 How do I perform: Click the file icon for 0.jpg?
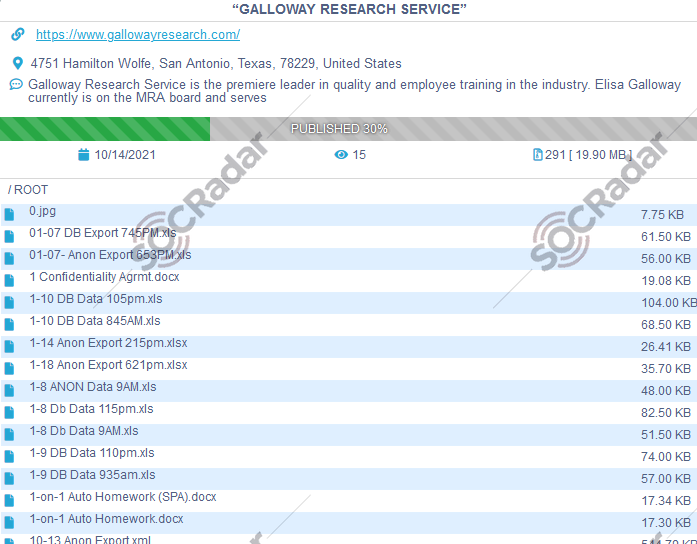(9, 215)
